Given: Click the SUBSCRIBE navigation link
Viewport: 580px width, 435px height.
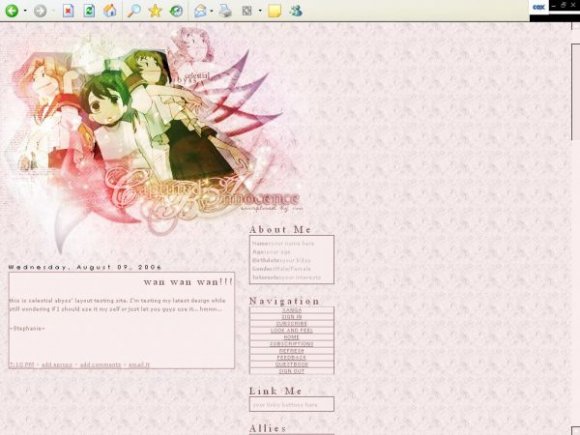Looking at the screenshot, I should point(291,324).
